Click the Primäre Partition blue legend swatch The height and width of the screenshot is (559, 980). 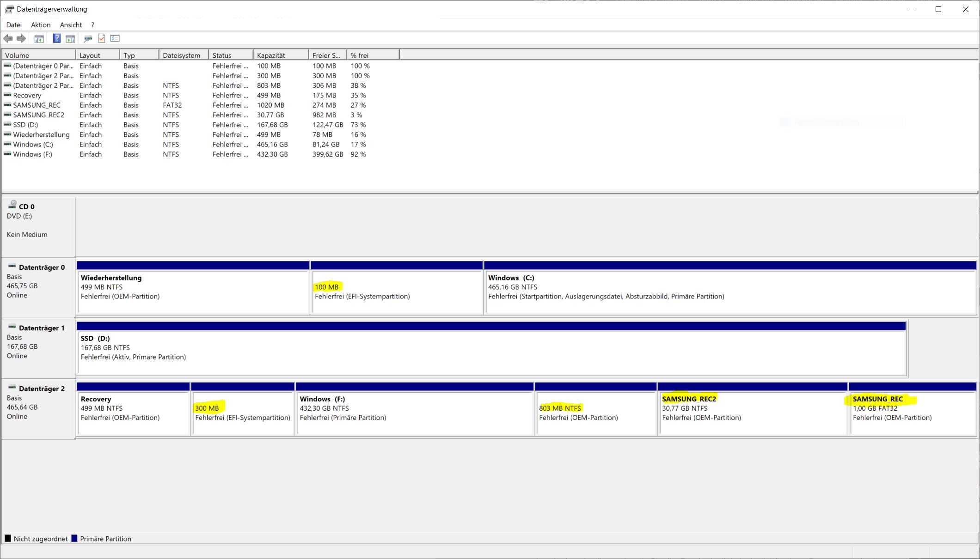pos(74,539)
